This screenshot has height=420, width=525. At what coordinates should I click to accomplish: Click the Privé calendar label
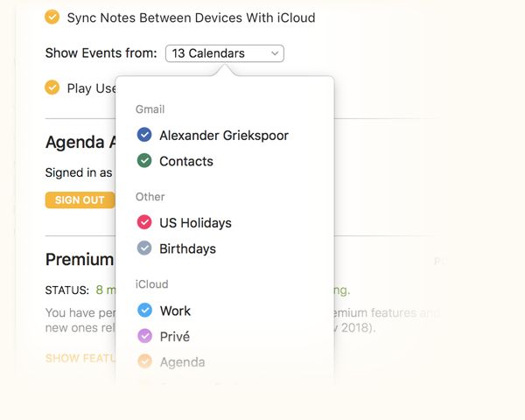175,337
